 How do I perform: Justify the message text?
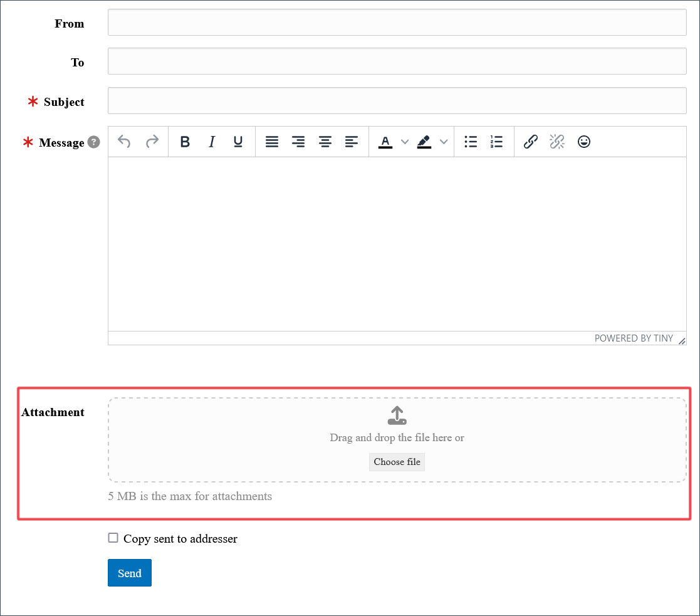coord(272,142)
